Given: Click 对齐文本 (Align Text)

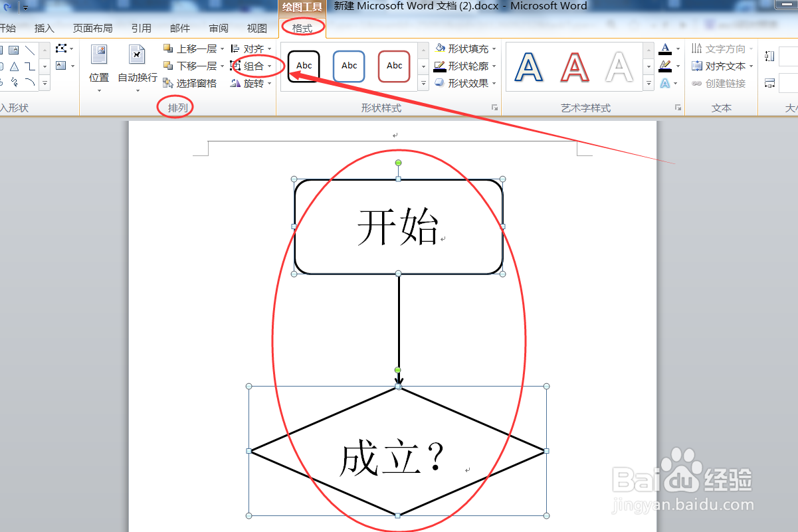Looking at the screenshot, I should [x=722, y=66].
